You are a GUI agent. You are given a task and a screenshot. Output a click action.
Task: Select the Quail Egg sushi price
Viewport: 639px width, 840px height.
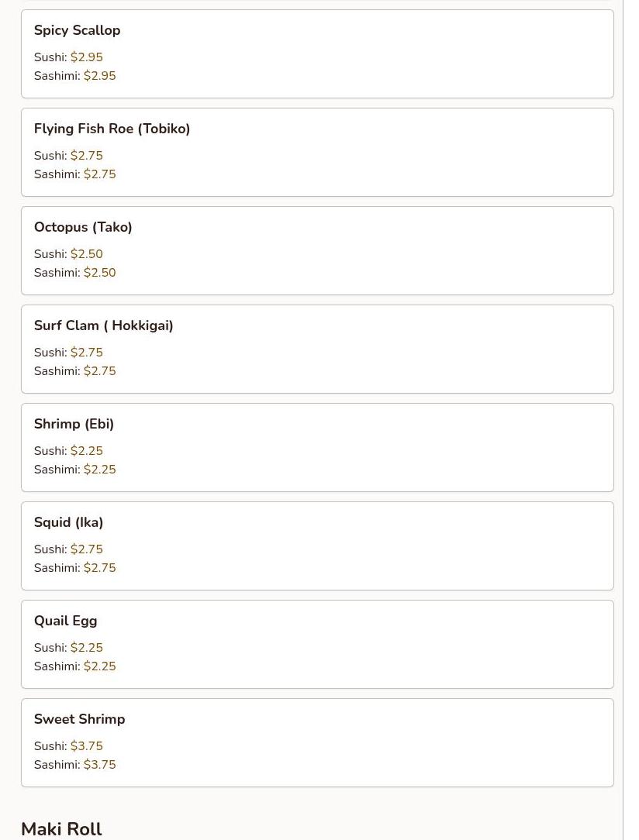[x=86, y=648]
